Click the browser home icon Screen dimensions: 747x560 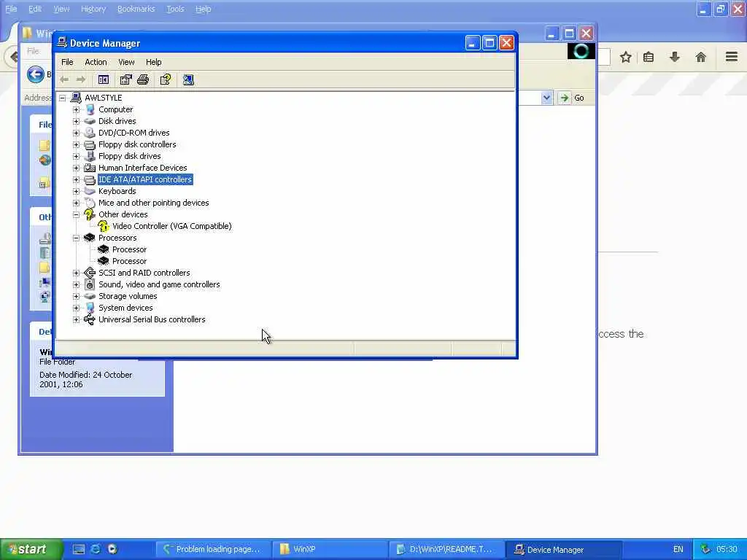[700, 58]
